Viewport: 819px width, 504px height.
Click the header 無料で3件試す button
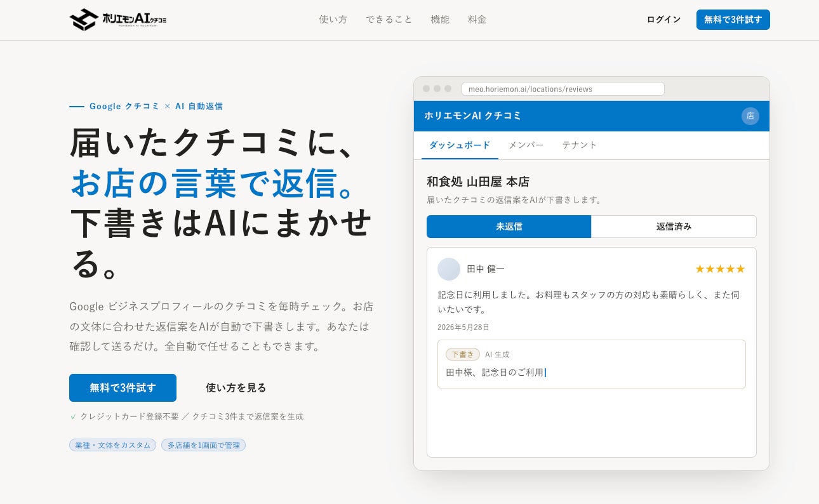(733, 20)
